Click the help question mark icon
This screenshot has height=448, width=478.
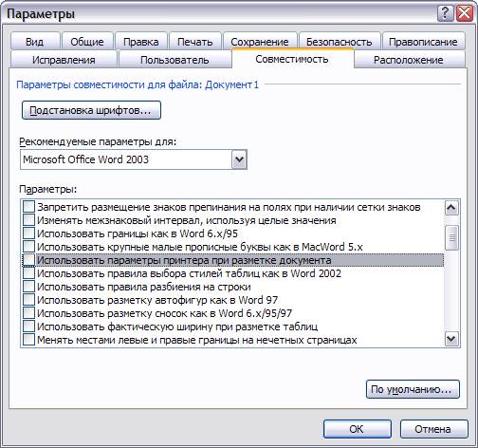445,13
